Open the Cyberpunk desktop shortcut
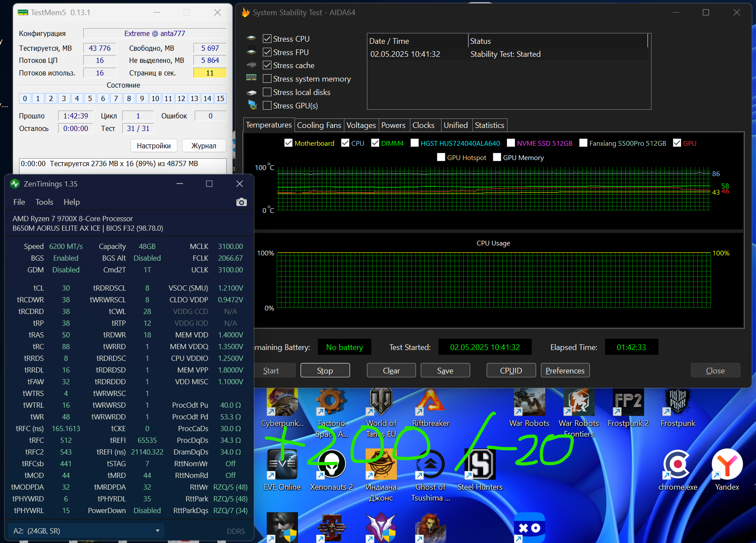This screenshot has height=543, width=756. [x=282, y=408]
